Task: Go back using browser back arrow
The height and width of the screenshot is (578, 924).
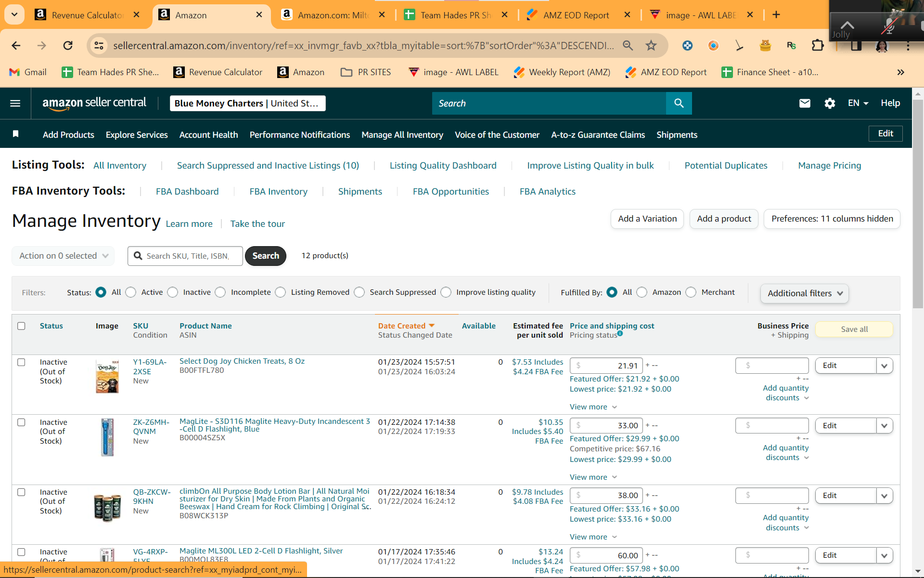Action: point(16,45)
